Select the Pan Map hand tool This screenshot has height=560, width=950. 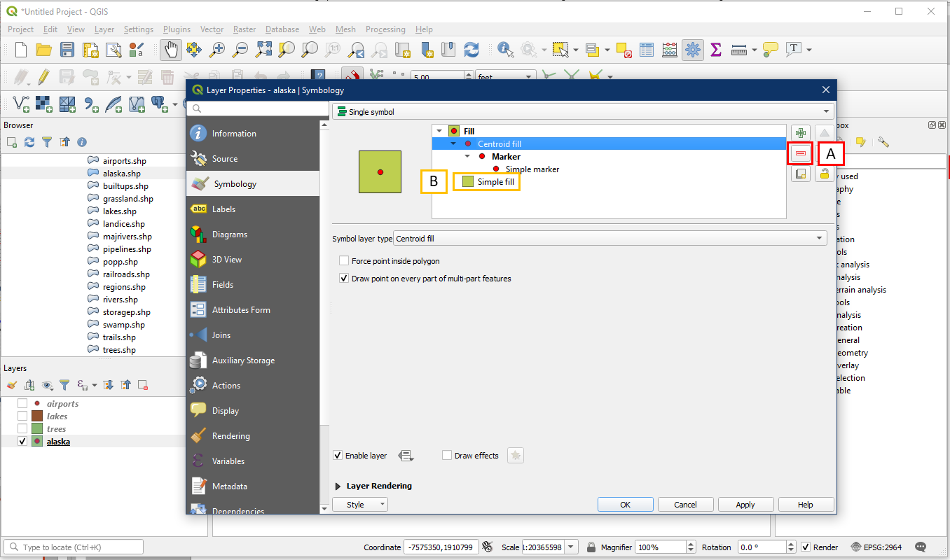tap(171, 50)
